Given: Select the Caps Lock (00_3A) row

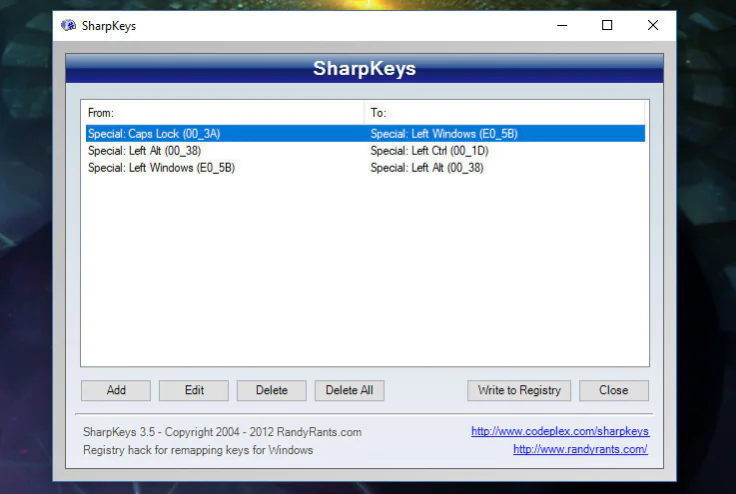Looking at the screenshot, I should coord(365,134).
